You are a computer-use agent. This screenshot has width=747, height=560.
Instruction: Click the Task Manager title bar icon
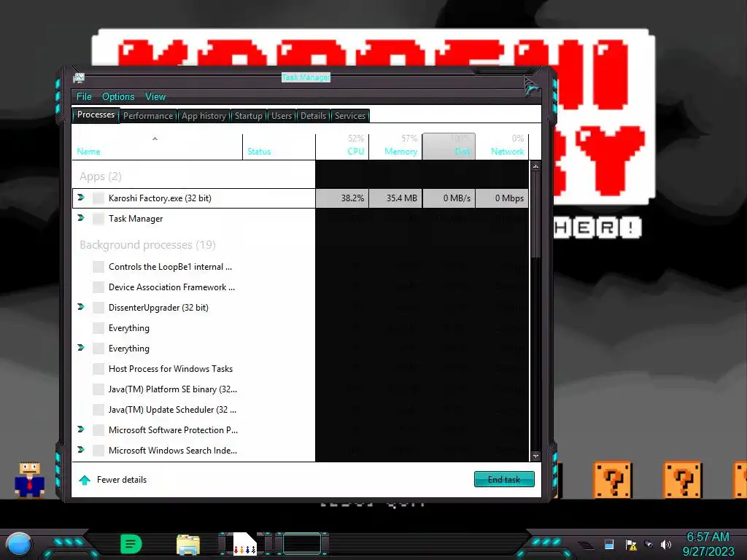coord(79,77)
